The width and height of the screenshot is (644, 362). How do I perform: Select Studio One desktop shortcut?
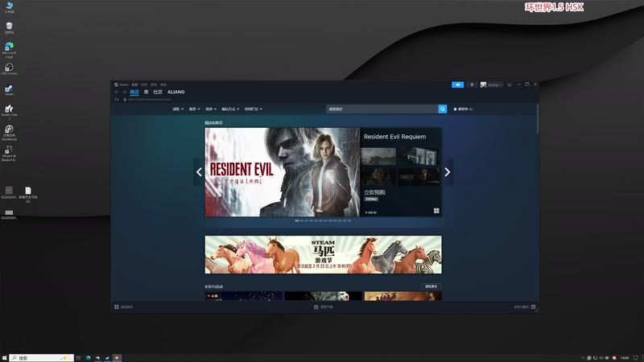tap(9, 112)
